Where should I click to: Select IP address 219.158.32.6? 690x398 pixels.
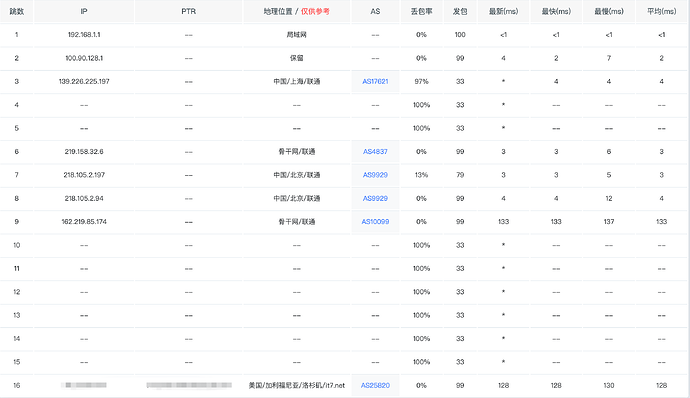coord(84,151)
